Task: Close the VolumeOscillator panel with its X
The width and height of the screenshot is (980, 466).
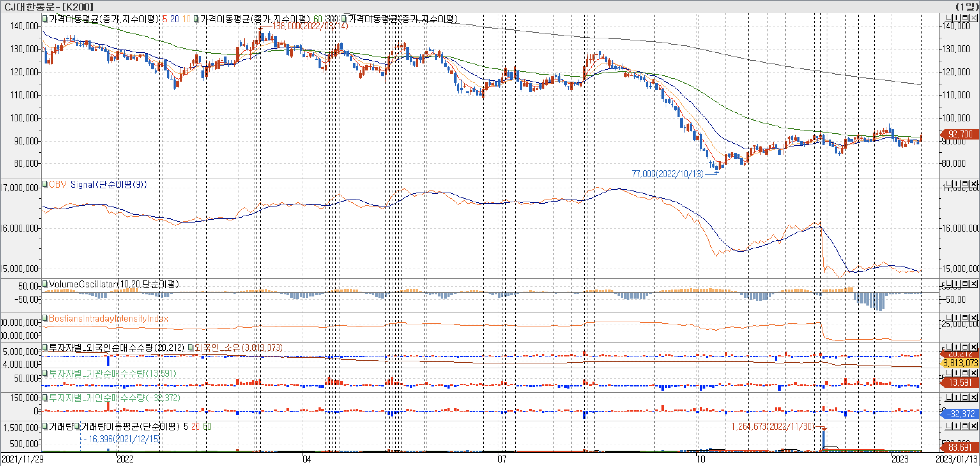Action: tap(974, 284)
